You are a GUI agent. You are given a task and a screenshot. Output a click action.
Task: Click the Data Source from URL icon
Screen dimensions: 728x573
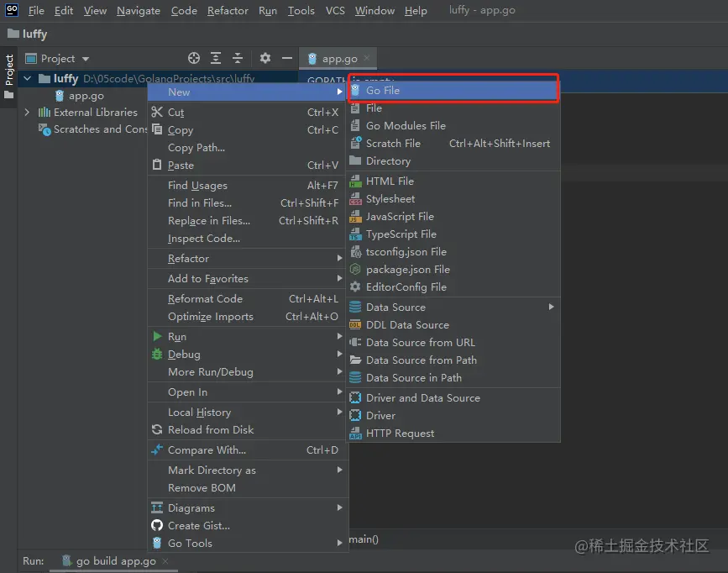click(355, 342)
